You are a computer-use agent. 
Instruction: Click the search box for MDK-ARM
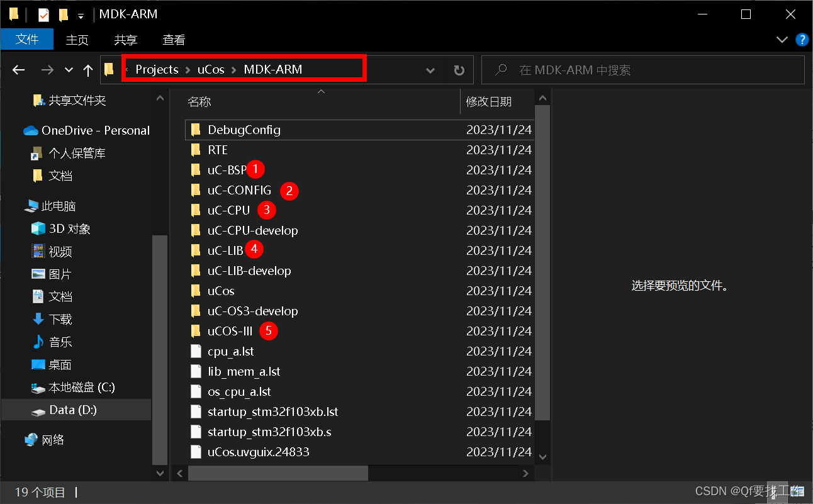pyautogui.click(x=643, y=70)
